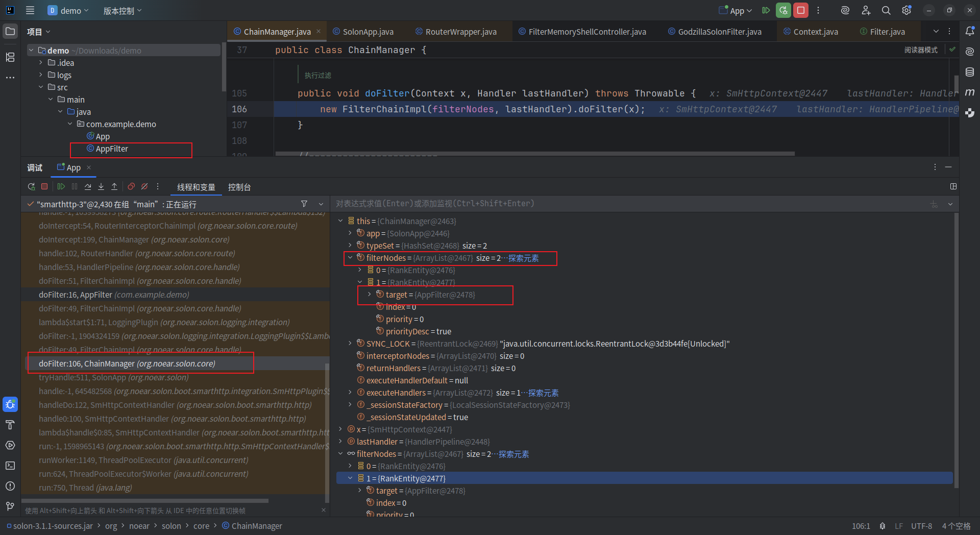980x535 pixels.
Task: Toggle Reader Mode label in editor
Action: pyautogui.click(x=921, y=50)
